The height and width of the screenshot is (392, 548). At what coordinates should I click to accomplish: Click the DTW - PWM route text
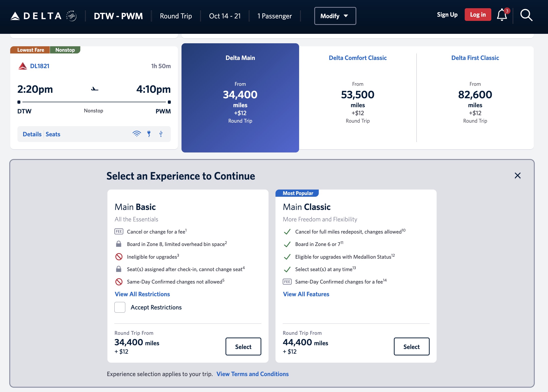click(118, 16)
